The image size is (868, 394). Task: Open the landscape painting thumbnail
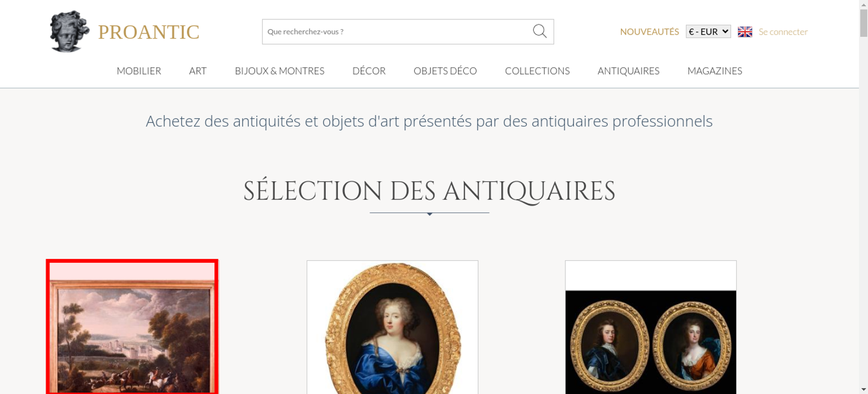pos(132,327)
